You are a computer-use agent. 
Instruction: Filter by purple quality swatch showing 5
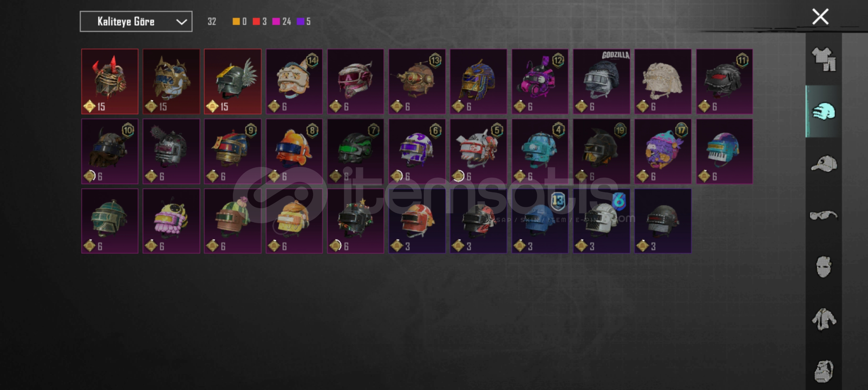tap(304, 21)
